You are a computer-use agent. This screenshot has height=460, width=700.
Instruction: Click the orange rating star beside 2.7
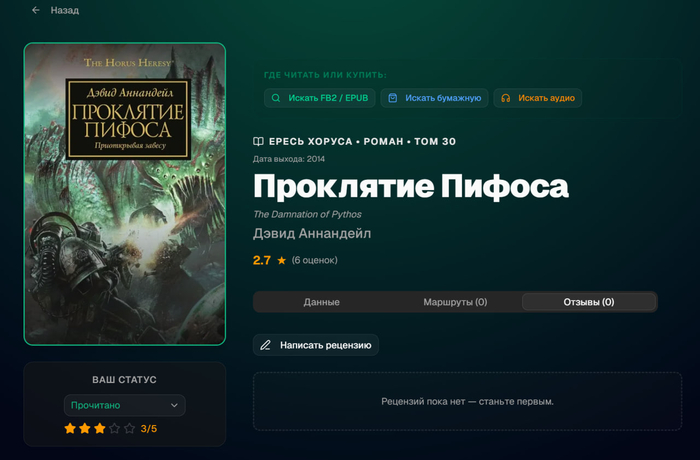(282, 260)
